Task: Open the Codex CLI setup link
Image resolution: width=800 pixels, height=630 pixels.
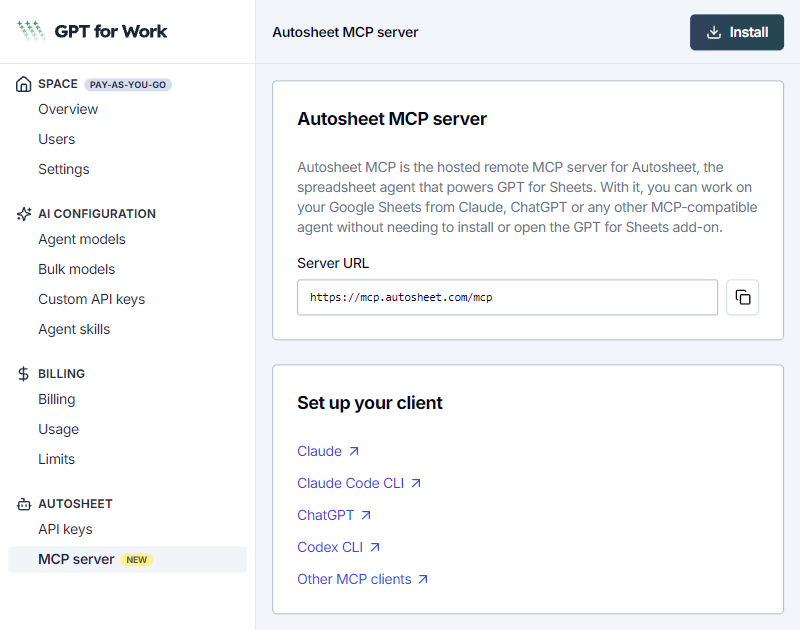Action: tap(330, 547)
